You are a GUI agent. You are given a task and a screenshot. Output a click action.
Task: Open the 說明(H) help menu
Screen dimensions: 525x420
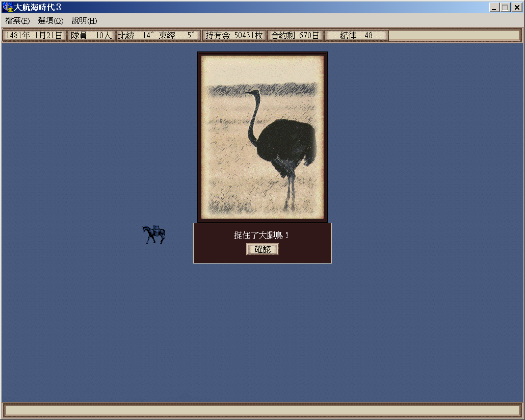(84, 21)
